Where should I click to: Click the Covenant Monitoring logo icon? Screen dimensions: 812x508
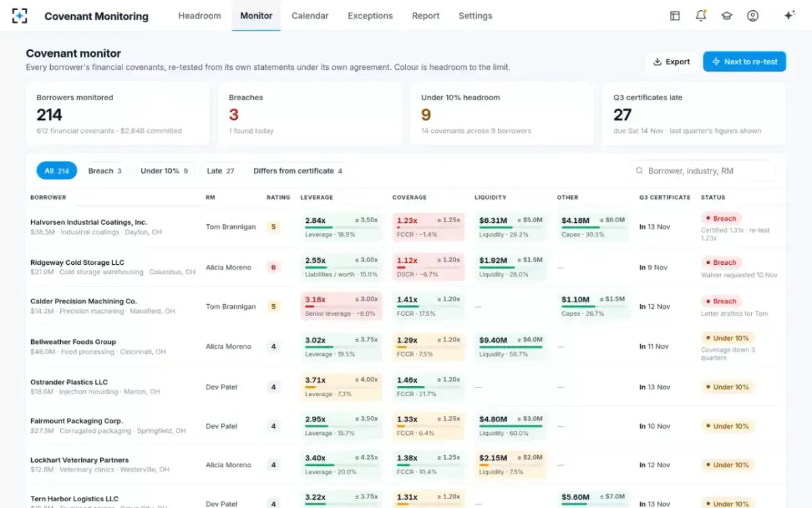20,16
